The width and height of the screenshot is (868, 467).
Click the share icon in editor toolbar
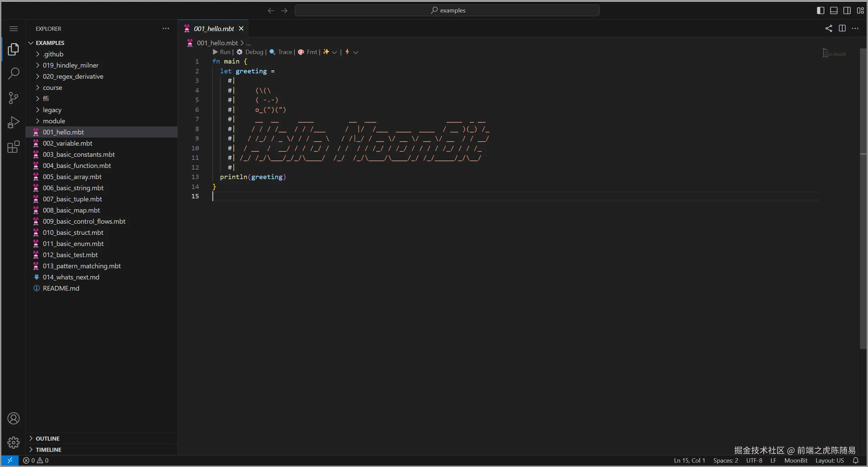pyautogui.click(x=828, y=28)
